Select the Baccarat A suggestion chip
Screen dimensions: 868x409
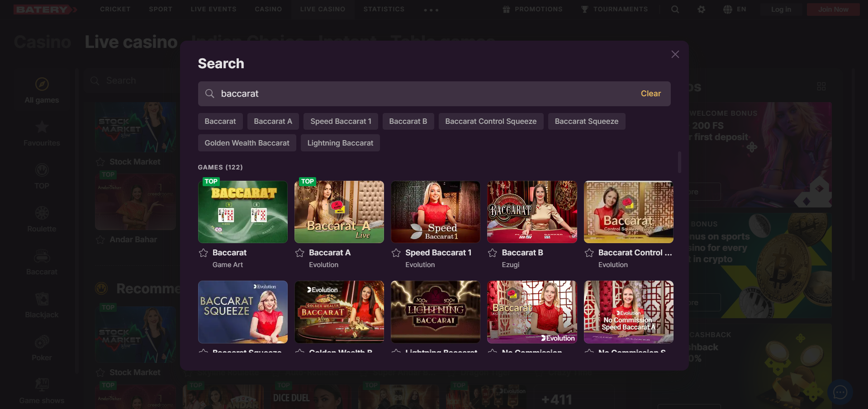coord(273,121)
